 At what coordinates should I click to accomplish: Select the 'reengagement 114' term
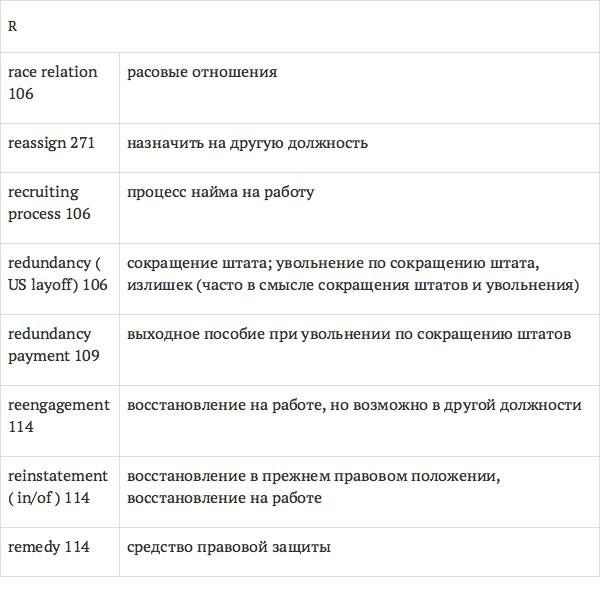tap(58, 416)
